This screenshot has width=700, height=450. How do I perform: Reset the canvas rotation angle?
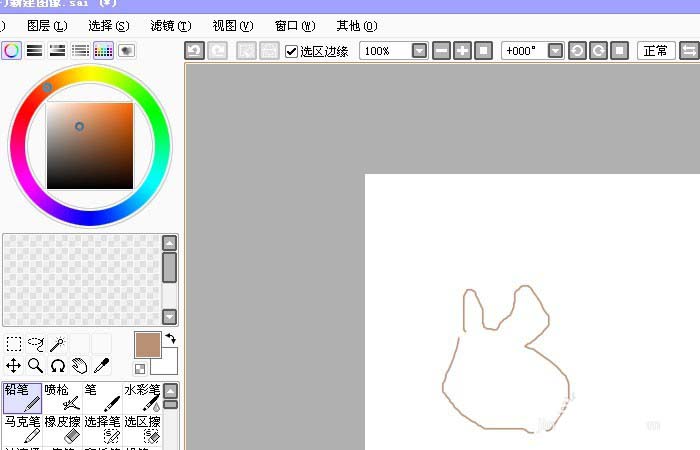pyautogui.click(x=619, y=51)
